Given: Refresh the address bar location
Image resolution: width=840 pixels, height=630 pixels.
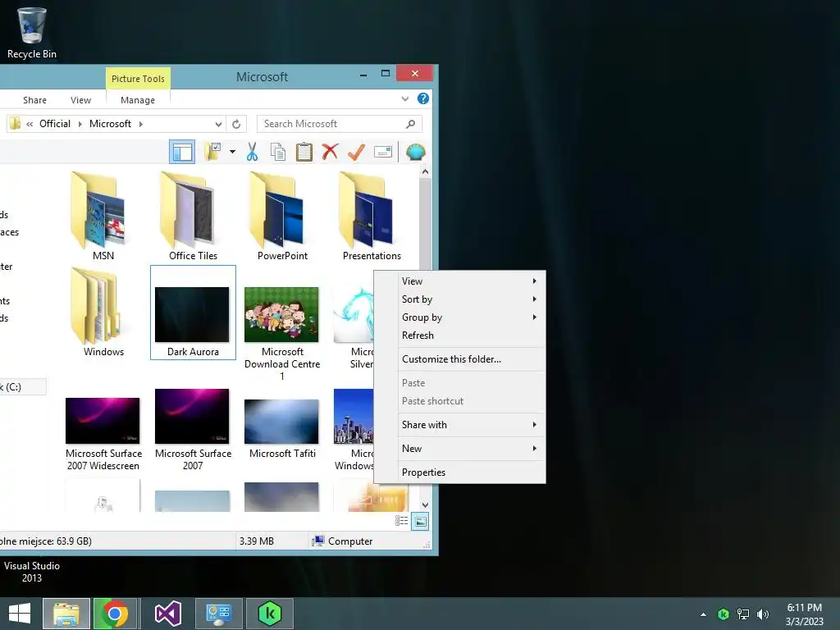Looking at the screenshot, I should 236,125.
